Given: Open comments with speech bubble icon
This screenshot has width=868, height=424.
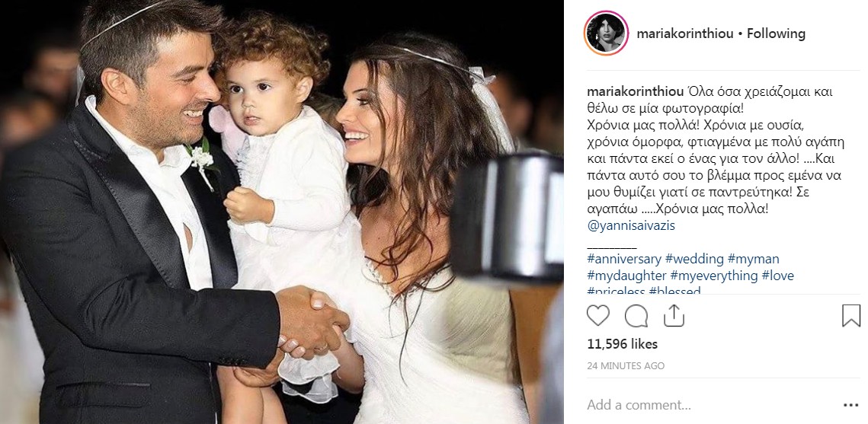Looking at the screenshot, I should [x=636, y=316].
